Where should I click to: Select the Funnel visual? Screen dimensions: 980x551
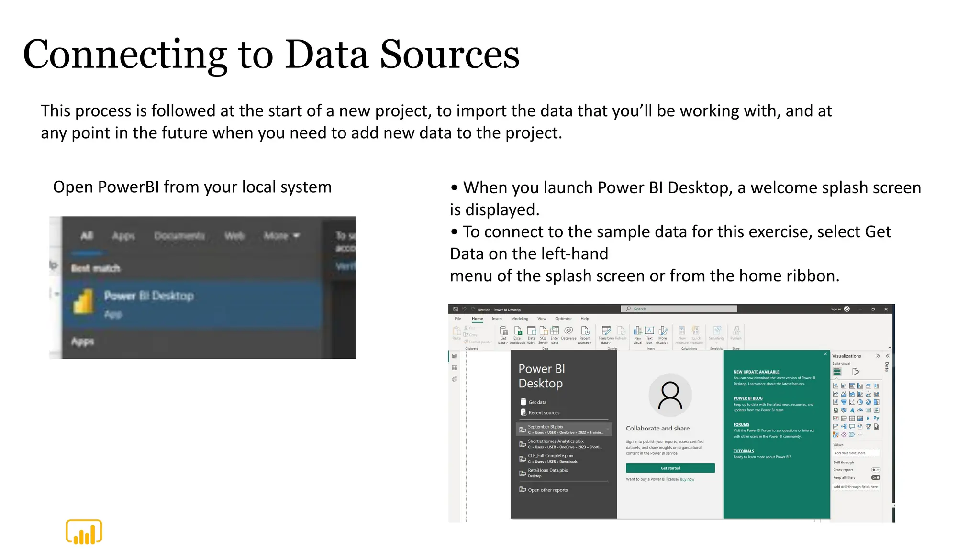pyautogui.click(x=844, y=402)
